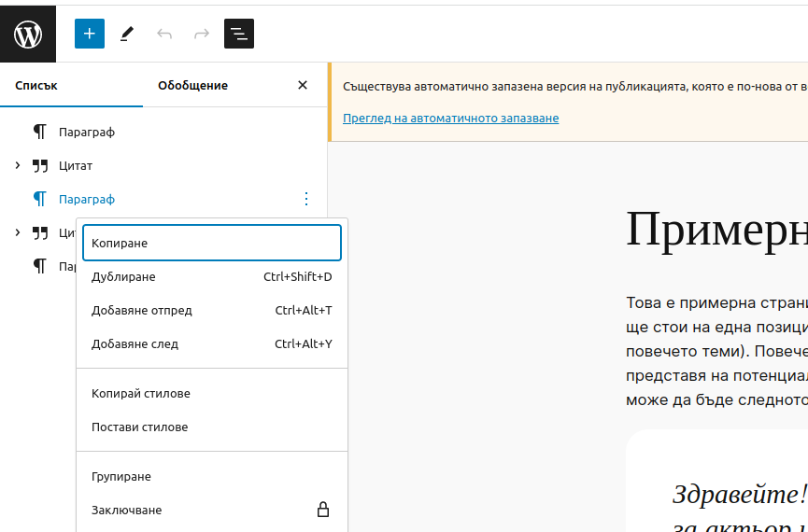Select the pencil Tools icon

pyautogui.click(x=127, y=34)
